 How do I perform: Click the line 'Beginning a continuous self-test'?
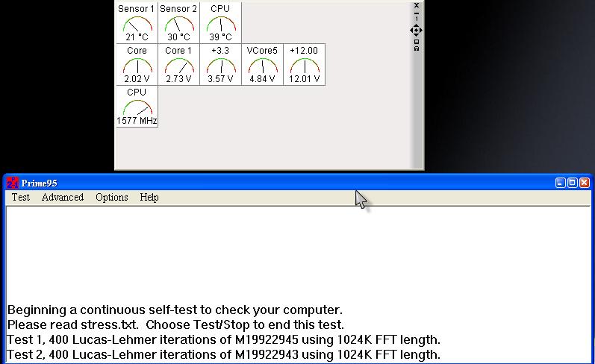175,310
